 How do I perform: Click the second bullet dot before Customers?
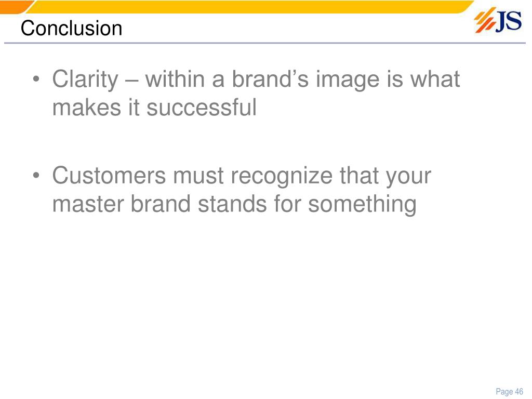point(36,177)
